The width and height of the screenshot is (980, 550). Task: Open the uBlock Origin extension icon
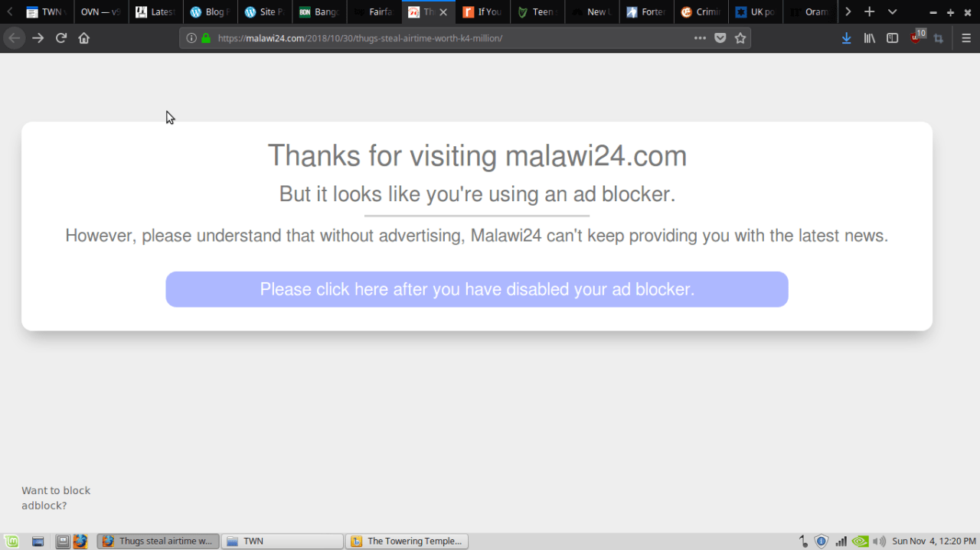(917, 37)
